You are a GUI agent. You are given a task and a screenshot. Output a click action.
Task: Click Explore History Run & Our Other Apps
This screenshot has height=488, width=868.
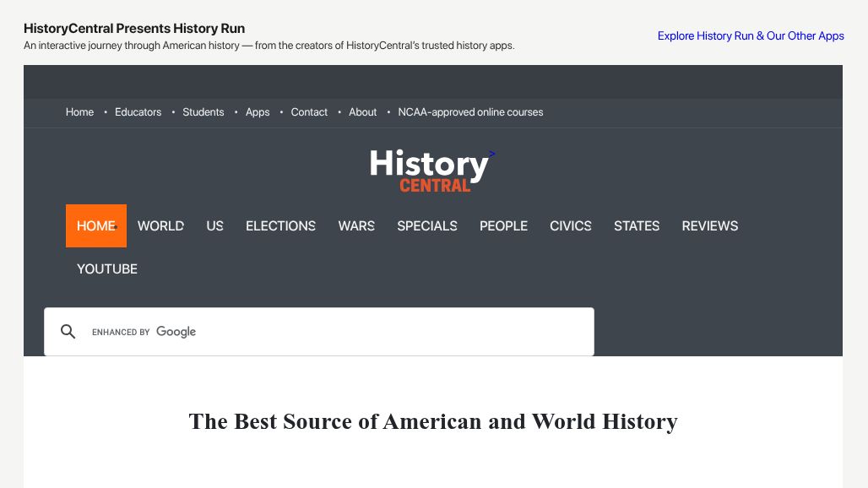[750, 35]
